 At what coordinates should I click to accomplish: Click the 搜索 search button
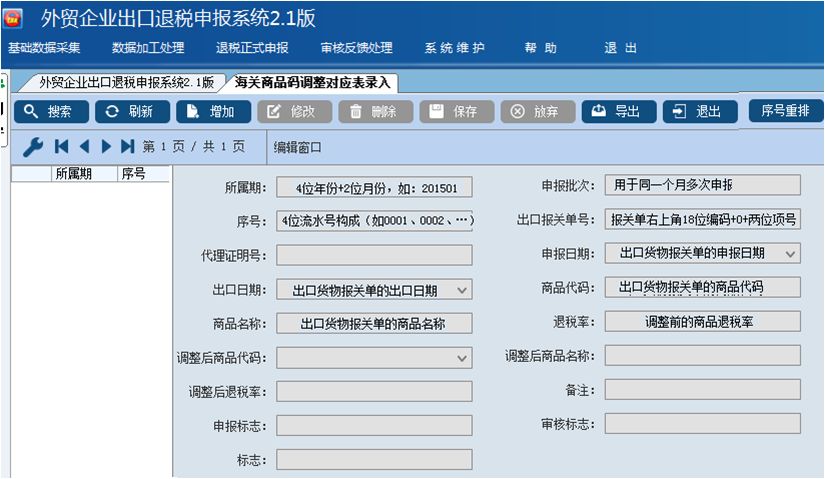point(51,112)
